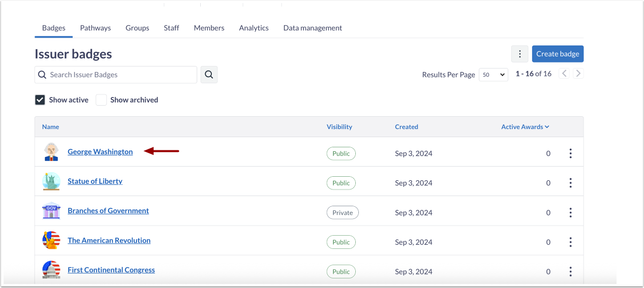Go to previous results page arrow
Image resolution: width=644 pixels, height=288 pixels.
tap(564, 74)
